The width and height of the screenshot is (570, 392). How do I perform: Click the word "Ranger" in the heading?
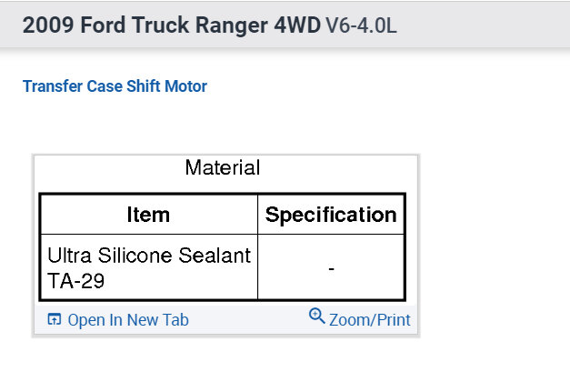pos(235,25)
